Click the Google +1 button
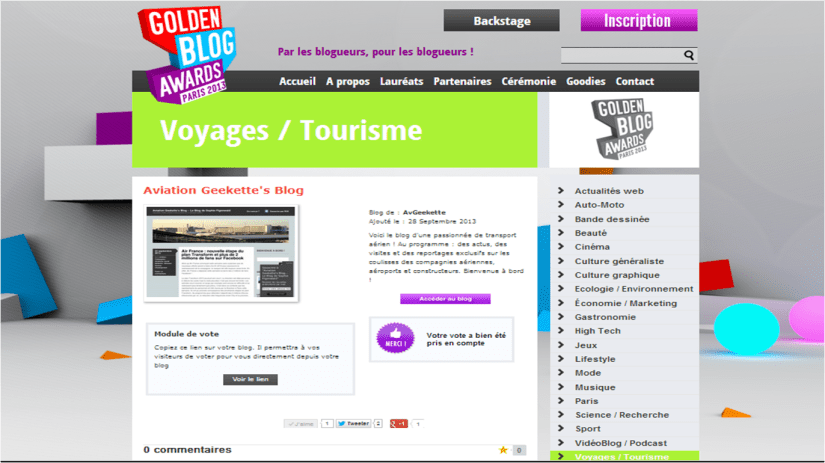The image size is (825, 463). pyautogui.click(x=399, y=424)
